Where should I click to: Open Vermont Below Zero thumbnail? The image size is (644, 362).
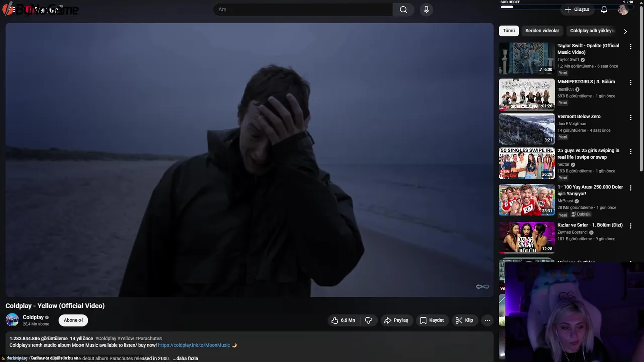tap(527, 129)
